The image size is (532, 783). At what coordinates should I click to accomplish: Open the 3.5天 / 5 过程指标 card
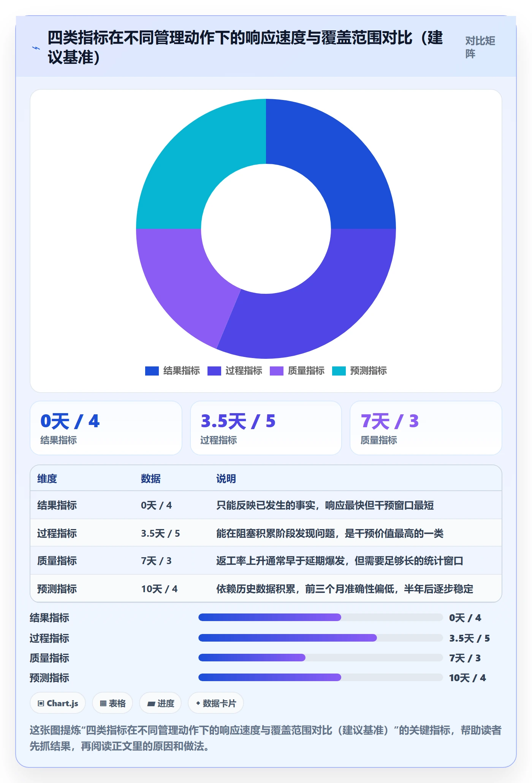(x=266, y=428)
